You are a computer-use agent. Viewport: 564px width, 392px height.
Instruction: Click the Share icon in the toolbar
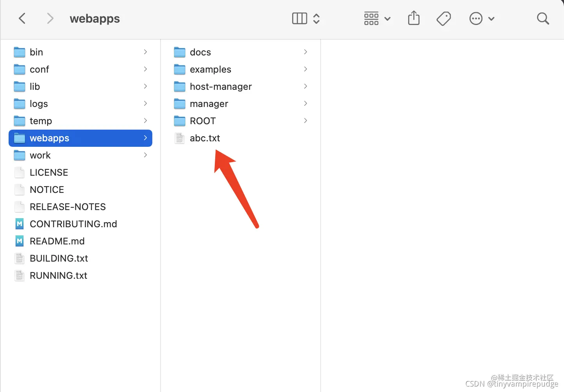414,18
